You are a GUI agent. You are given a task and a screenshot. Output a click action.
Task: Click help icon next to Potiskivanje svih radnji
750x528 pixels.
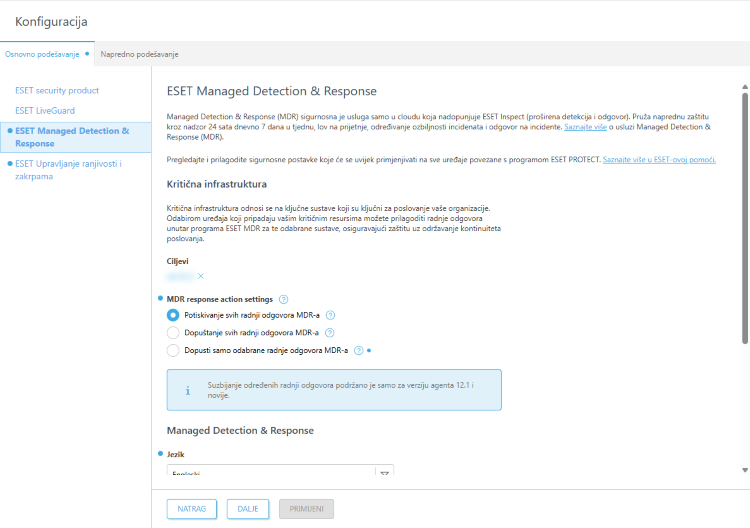(330, 315)
